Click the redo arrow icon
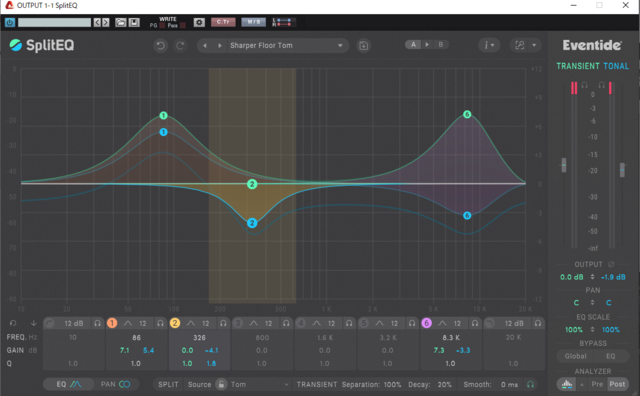 pyautogui.click(x=180, y=45)
